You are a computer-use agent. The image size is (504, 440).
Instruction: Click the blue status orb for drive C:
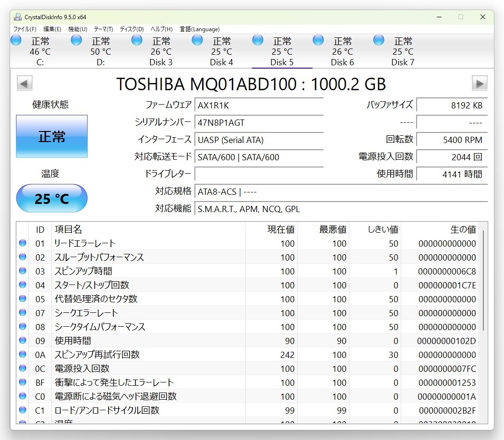[16, 40]
